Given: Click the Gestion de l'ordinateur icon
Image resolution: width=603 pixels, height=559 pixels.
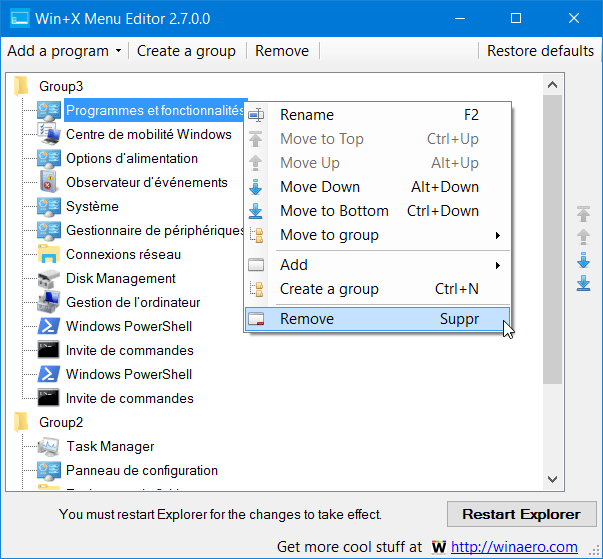Looking at the screenshot, I should click(49, 302).
